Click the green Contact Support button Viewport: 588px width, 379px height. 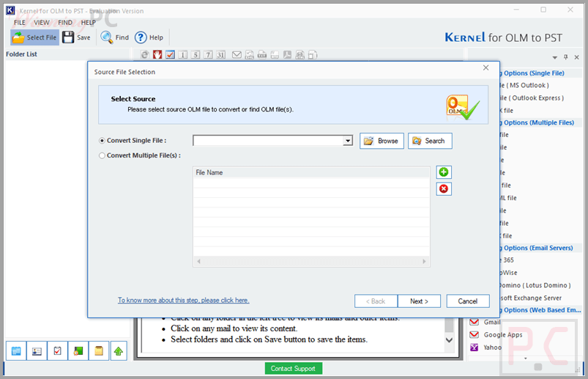coord(293,369)
